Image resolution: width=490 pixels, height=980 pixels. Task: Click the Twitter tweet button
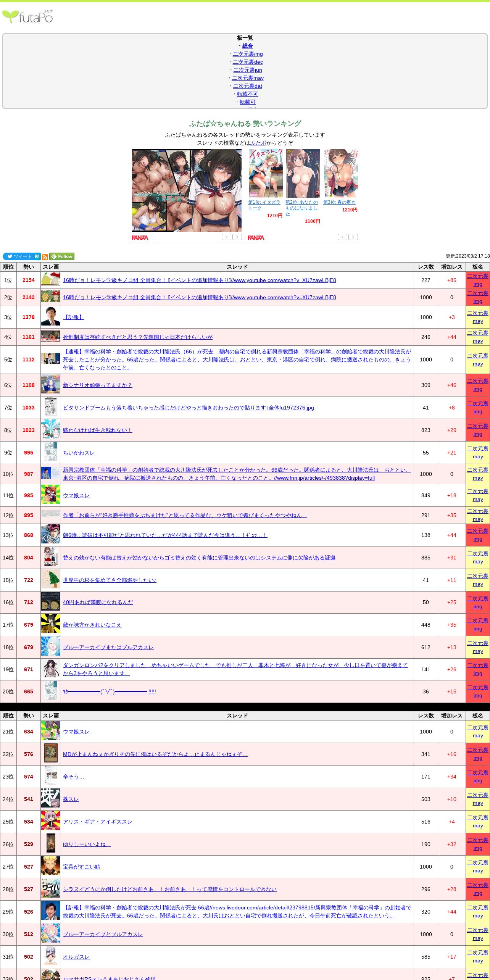(18, 256)
